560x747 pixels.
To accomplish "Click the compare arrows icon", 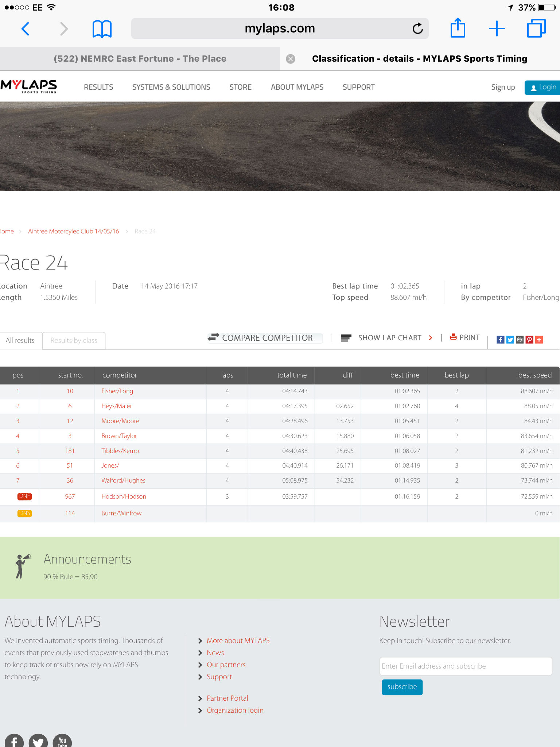I will coord(213,337).
